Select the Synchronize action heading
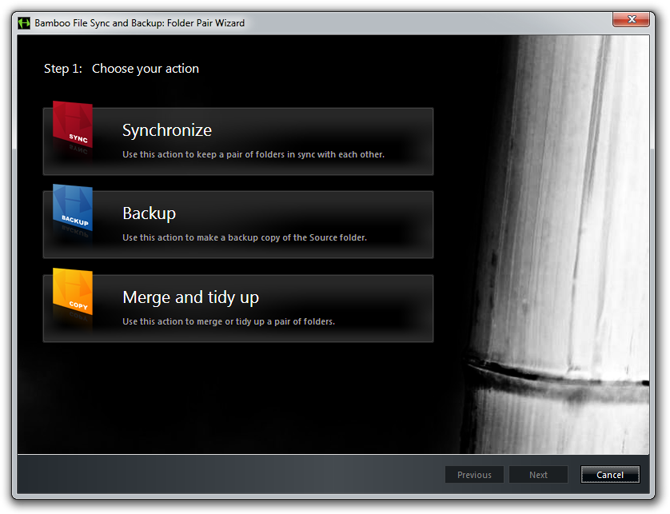 [167, 130]
